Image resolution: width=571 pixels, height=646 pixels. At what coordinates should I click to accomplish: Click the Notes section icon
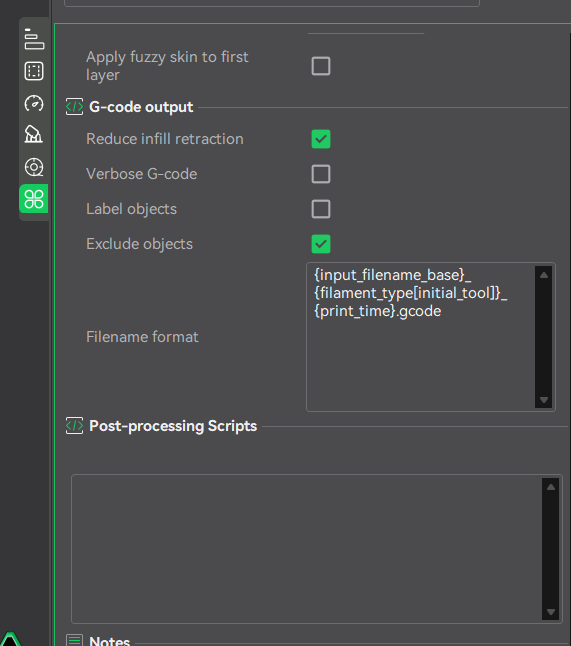pos(75,641)
